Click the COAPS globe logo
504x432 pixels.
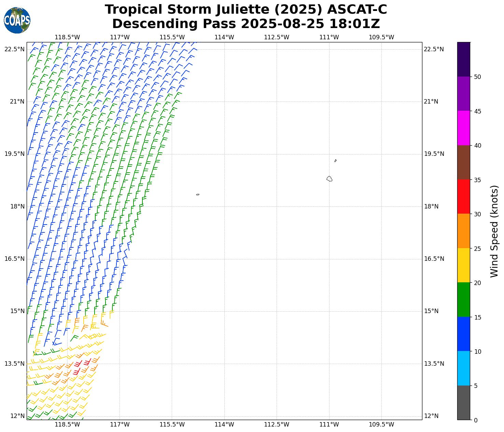click(17, 20)
